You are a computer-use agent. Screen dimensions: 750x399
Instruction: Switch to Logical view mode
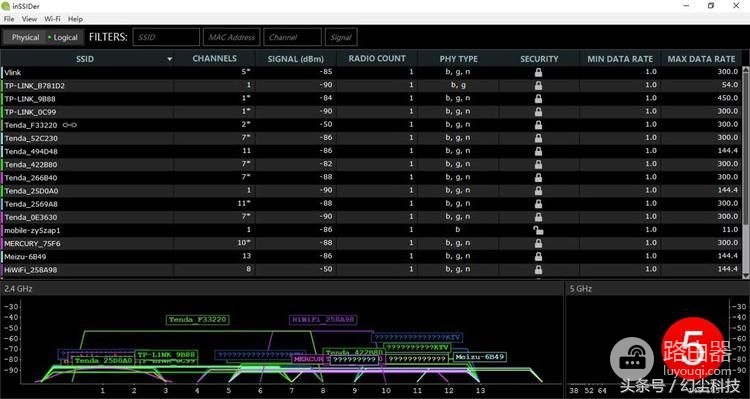pos(63,37)
